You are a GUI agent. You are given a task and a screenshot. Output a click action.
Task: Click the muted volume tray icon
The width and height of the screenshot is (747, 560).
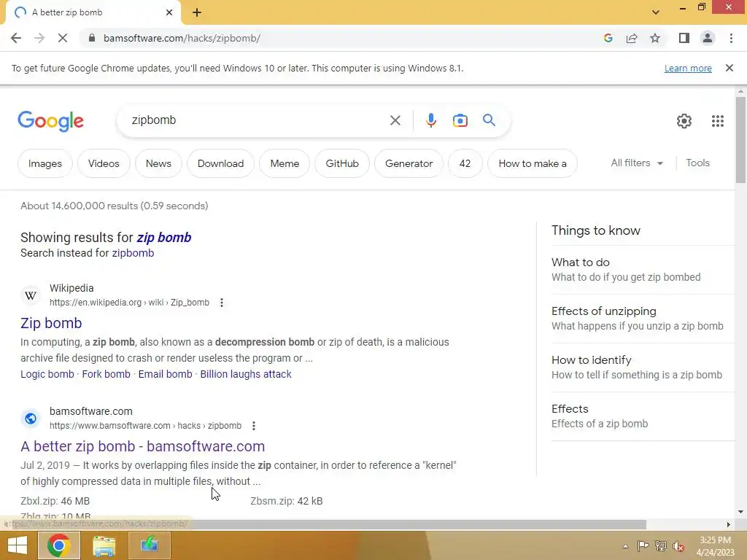pos(678,546)
